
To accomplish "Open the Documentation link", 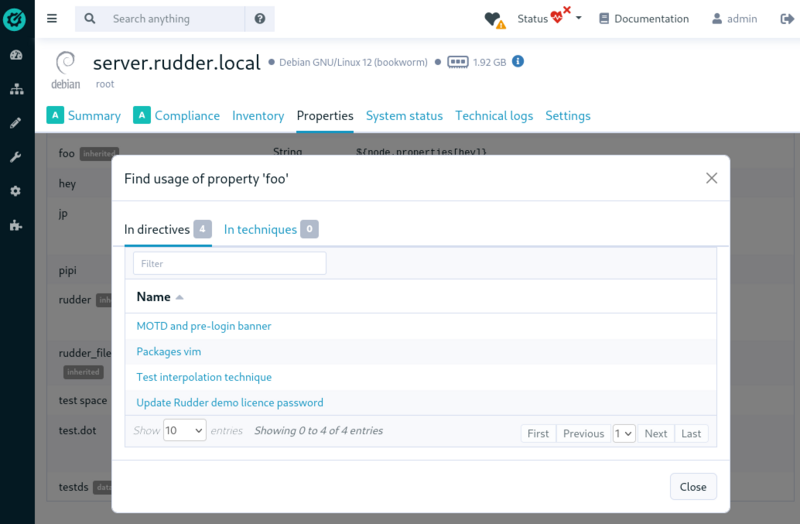I will coord(644,19).
